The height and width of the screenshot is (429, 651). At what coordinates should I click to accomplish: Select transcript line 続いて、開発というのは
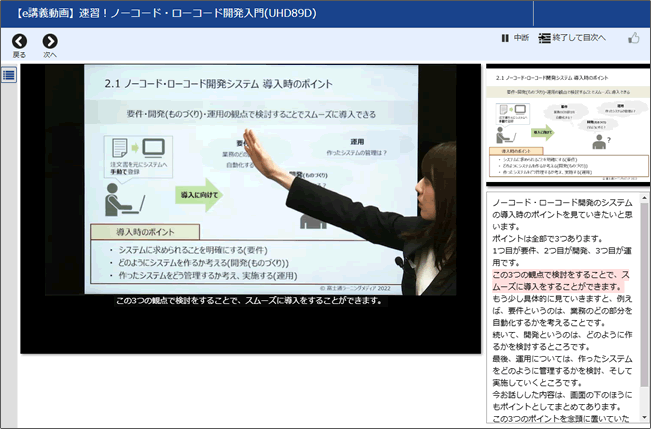click(562, 341)
